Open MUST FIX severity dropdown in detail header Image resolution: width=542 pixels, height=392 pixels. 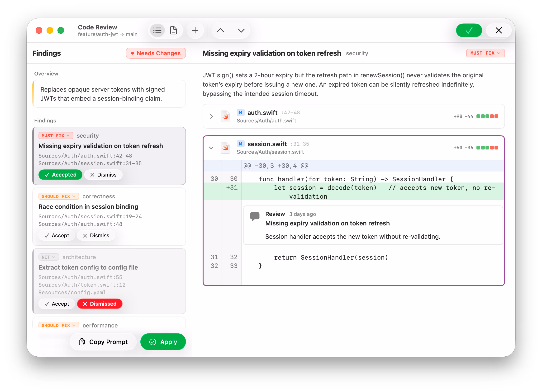point(485,53)
